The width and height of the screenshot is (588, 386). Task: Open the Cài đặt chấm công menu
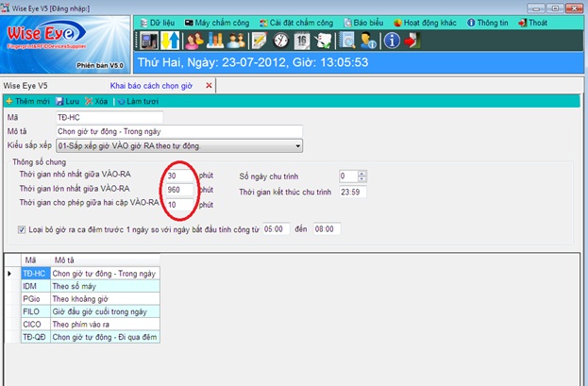click(296, 23)
